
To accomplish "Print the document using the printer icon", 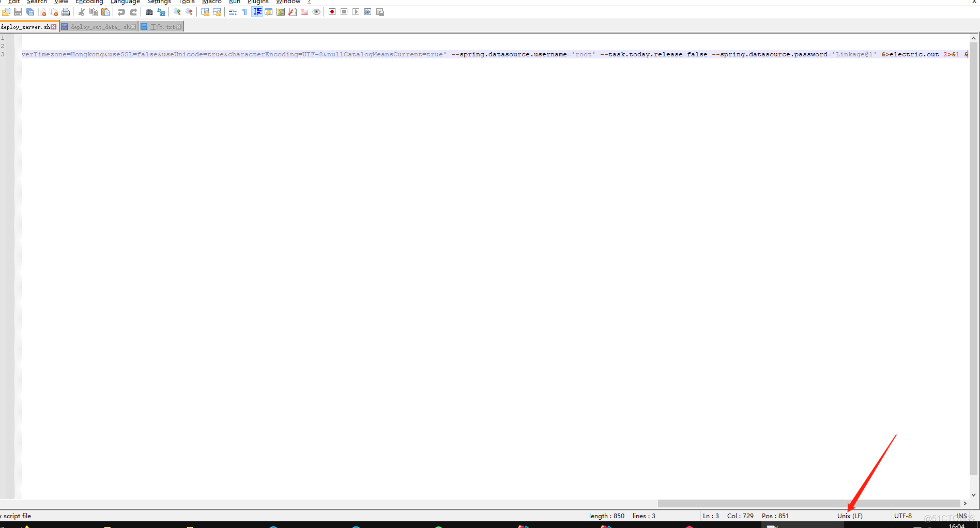I will coord(66,12).
